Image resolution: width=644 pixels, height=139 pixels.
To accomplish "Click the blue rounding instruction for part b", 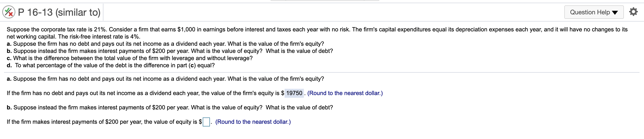I will (253, 122).
